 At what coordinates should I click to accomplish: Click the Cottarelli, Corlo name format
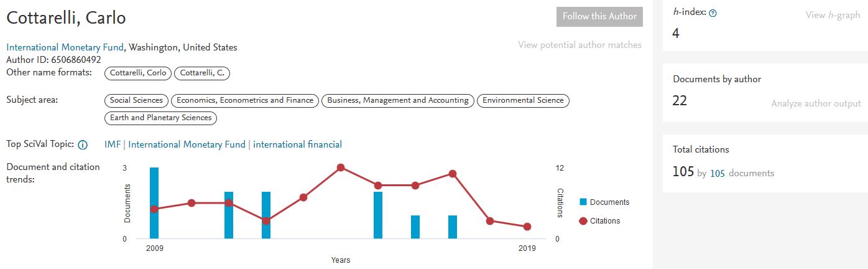138,73
